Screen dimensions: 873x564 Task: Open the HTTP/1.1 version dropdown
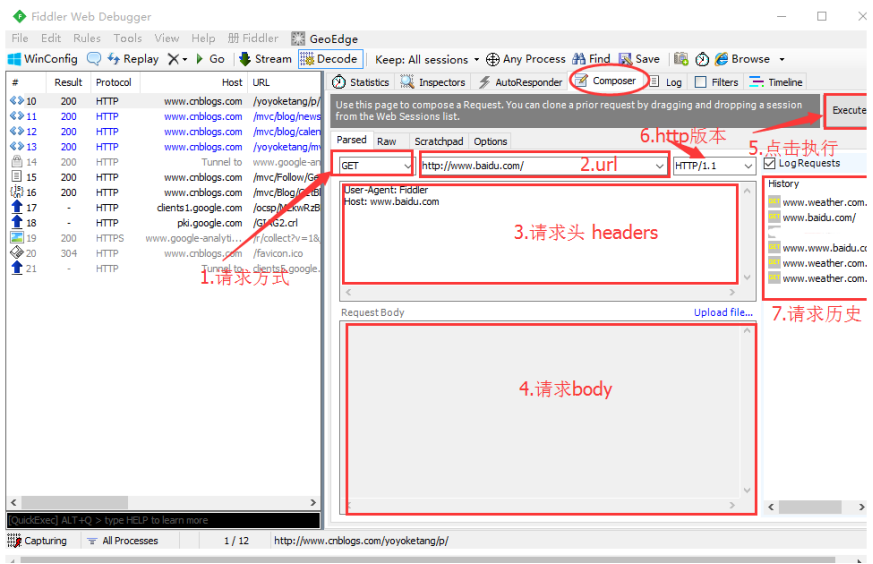point(714,165)
